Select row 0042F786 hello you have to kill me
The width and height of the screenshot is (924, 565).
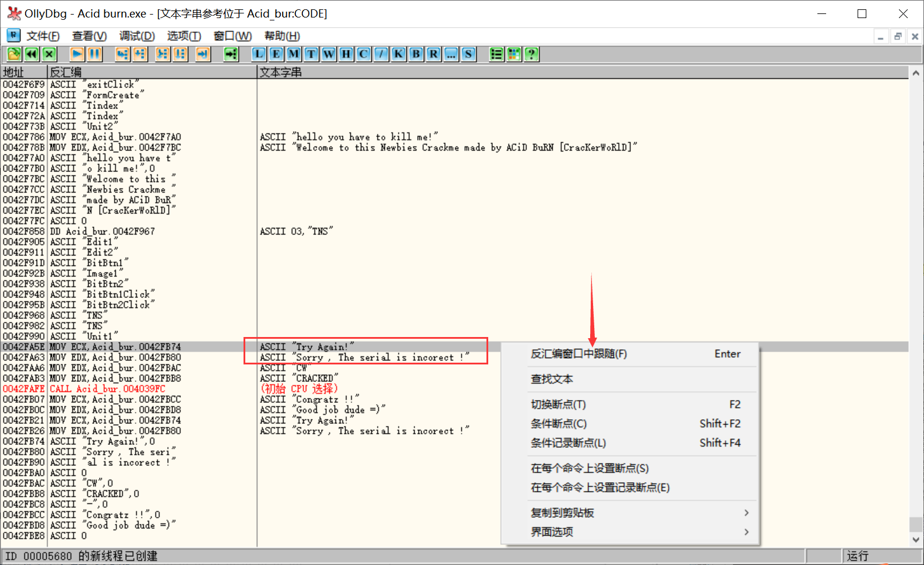point(454,137)
